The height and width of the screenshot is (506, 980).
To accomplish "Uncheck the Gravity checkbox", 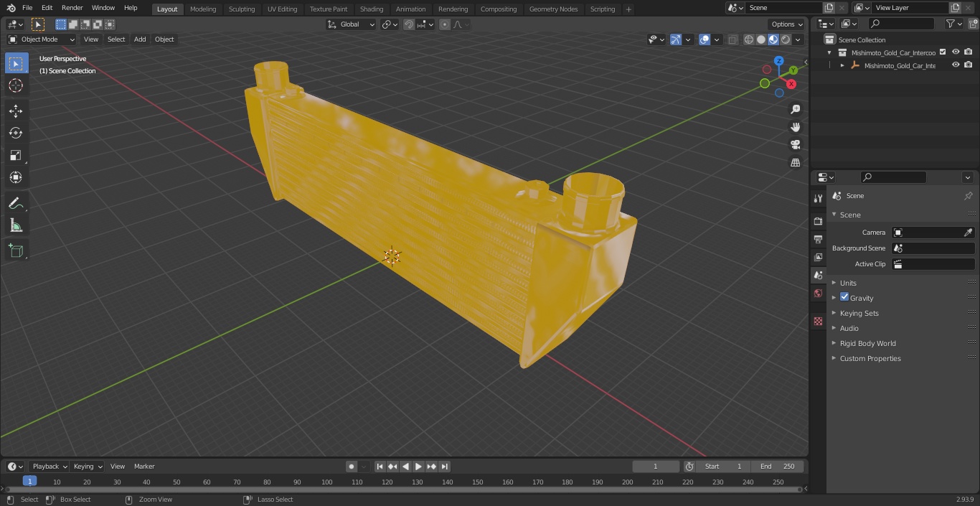I will tap(844, 297).
